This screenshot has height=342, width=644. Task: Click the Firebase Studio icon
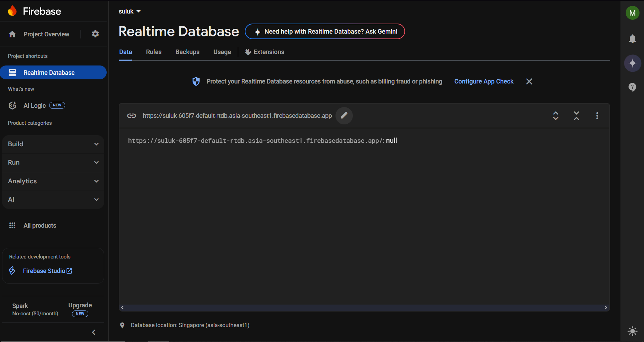12,271
